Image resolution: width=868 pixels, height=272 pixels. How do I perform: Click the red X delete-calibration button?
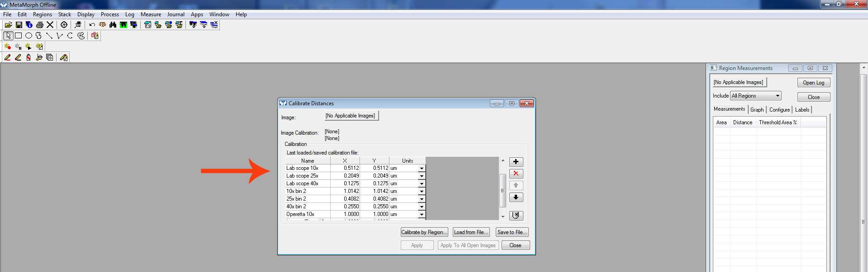pyautogui.click(x=516, y=174)
